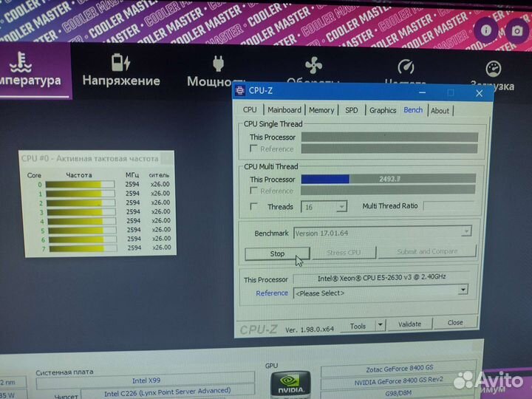Image resolution: width=532 pixels, height=399 pixels.
Task: Click the Validate button
Action: (409, 324)
